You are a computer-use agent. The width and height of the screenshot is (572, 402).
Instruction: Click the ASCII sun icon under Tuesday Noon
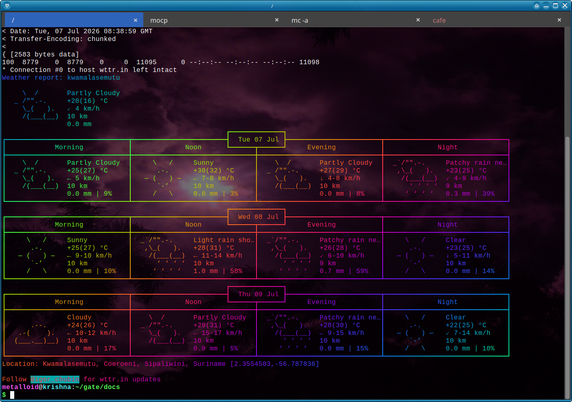(163, 178)
